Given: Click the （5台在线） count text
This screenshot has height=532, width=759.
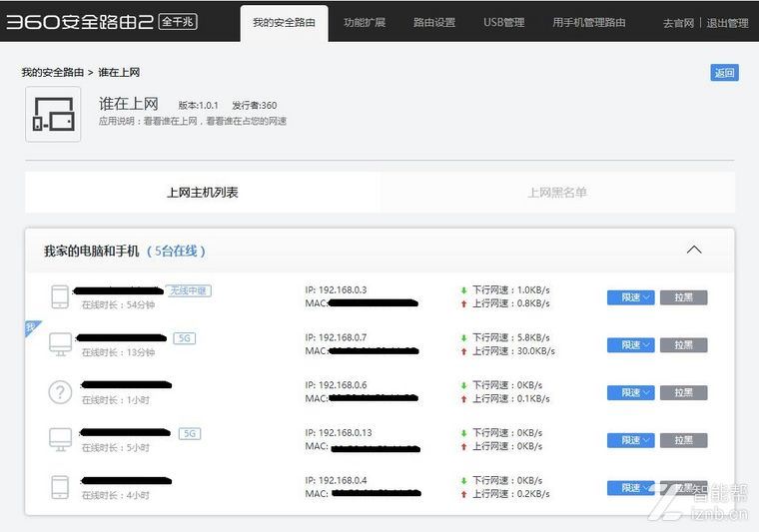Looking at the screenshot, I should (x=176, y=251).
